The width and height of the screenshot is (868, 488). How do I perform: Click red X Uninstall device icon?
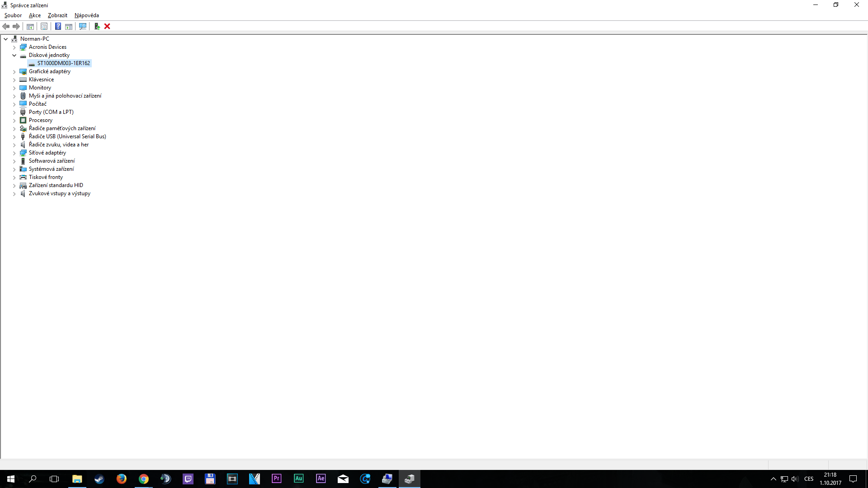(x=107, y=26)
